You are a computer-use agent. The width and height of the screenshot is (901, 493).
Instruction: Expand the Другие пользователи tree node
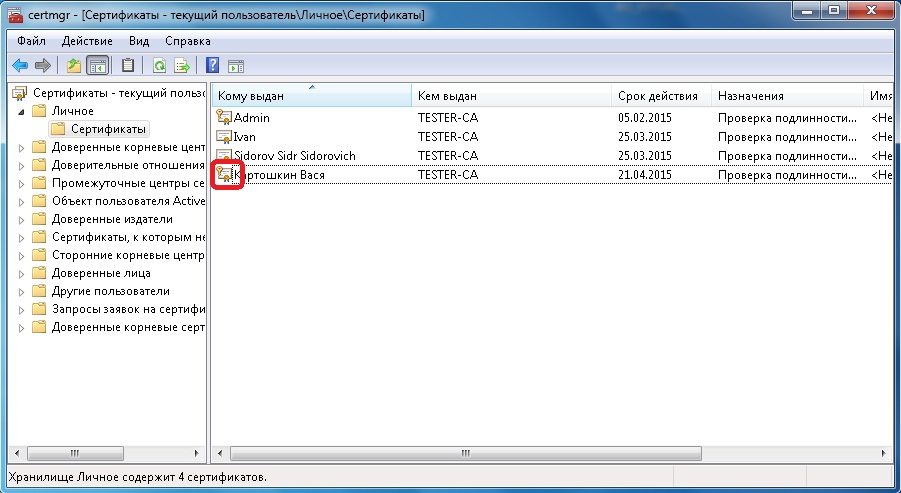(23, 291)
